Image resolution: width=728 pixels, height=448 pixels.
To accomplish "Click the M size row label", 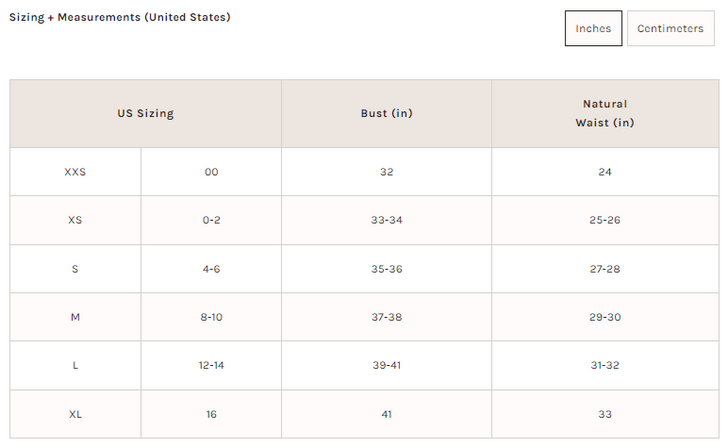I will [x=75, y=317].
